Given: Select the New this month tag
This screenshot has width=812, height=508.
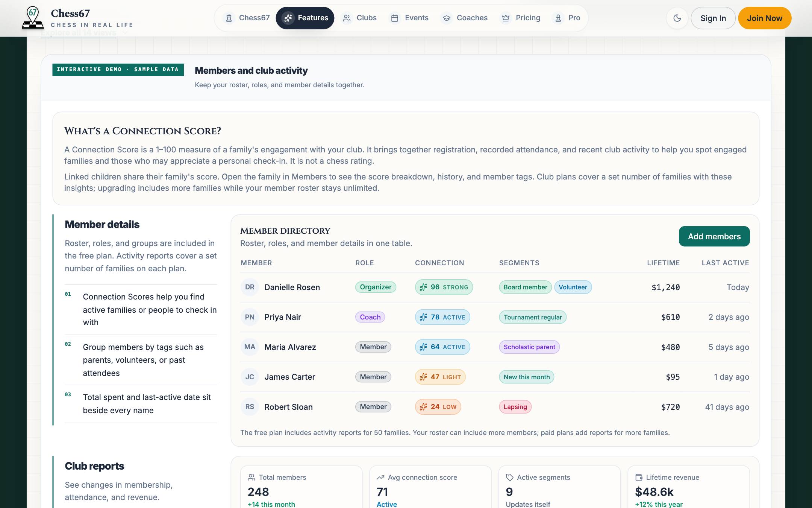Looking at the screenshot, I should (x=526, y=377).
